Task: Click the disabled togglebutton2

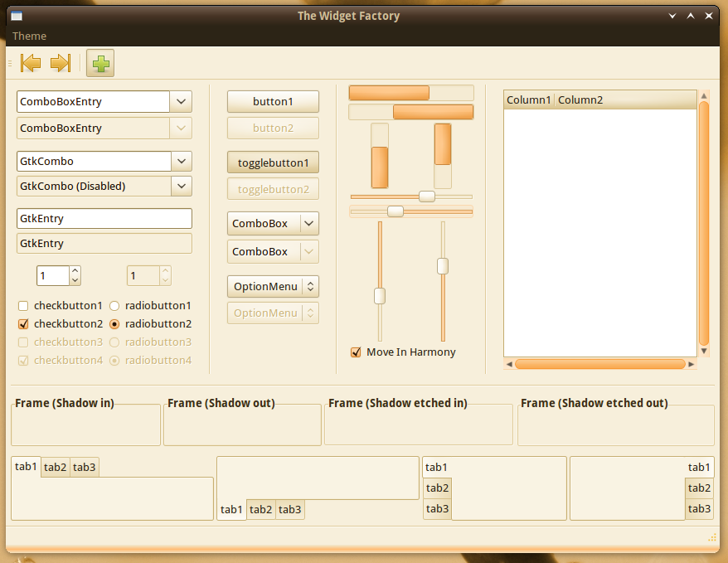Action: tap(273, 189)
